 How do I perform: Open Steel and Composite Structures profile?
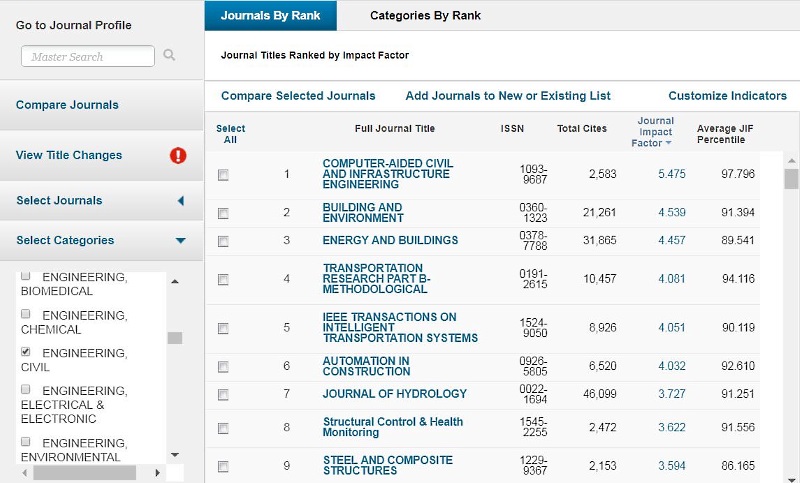point(388,465)
